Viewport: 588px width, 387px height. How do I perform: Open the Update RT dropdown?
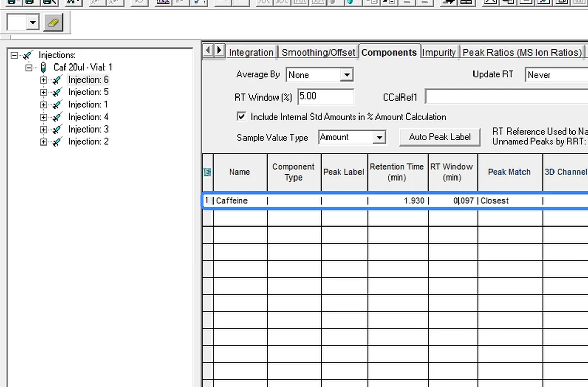557,75
